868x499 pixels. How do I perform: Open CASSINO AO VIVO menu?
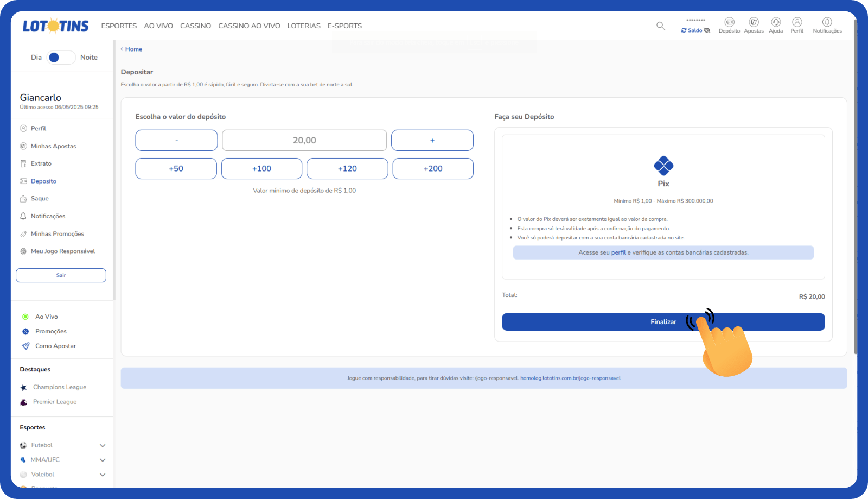pos(249,26)
